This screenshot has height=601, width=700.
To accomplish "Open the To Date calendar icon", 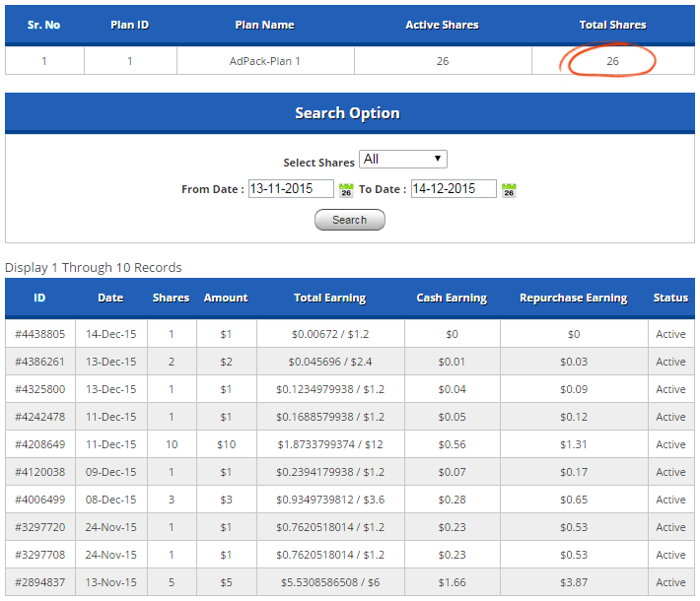I will 509,190.
